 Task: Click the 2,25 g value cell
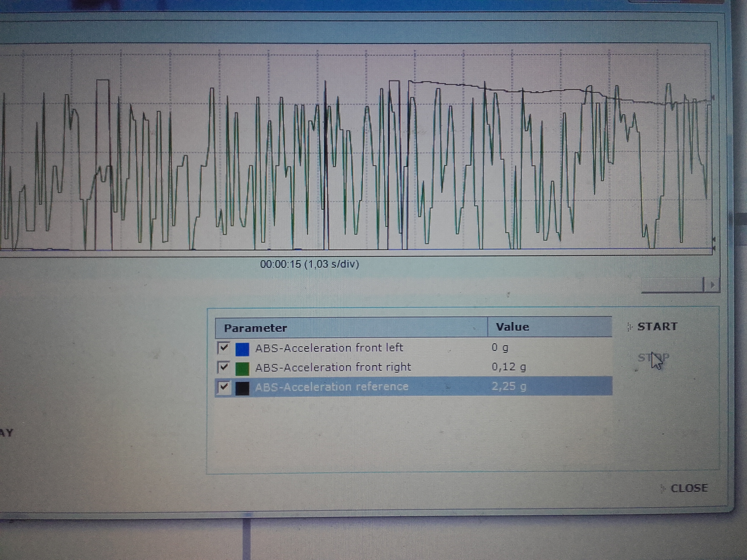(x=509, y=386)
